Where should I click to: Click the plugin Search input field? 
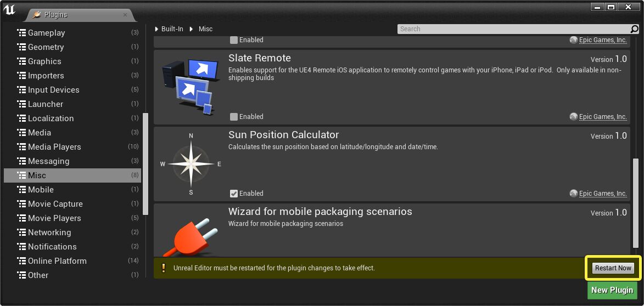[514, 29]
